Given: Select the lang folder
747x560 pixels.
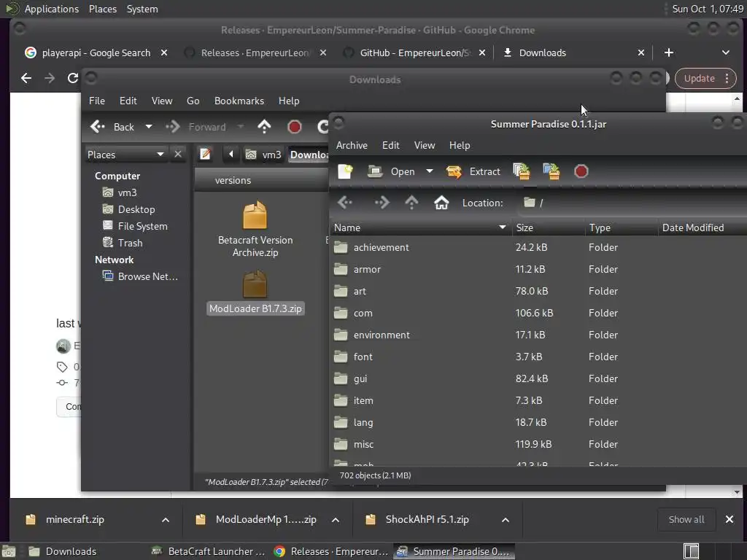Looking at the screenshot, I should (538, 423).
